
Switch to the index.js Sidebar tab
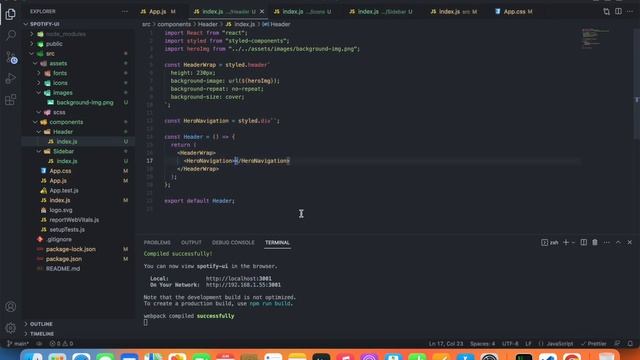[x=380, y=11]
